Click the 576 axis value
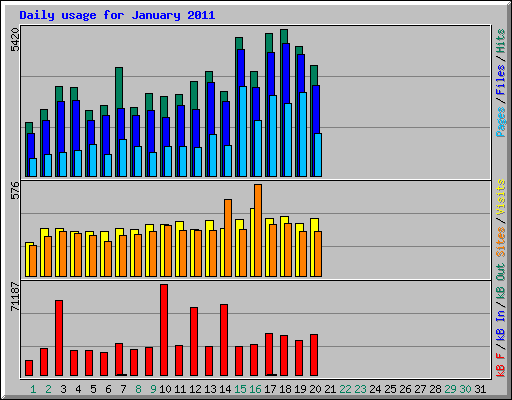This screenshot has width=512, height=400. tap(15, 190)
